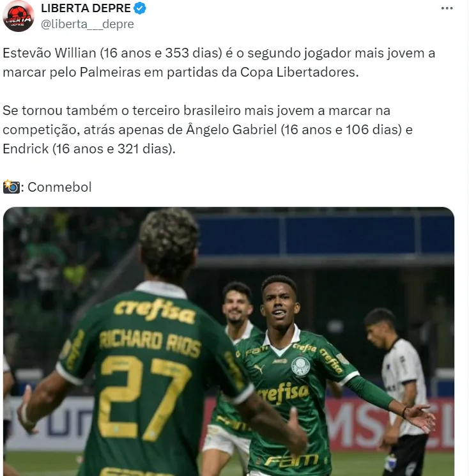Click the line mentioning Ângelo Gabriel
469x476 pixels.
click(208, 130)
